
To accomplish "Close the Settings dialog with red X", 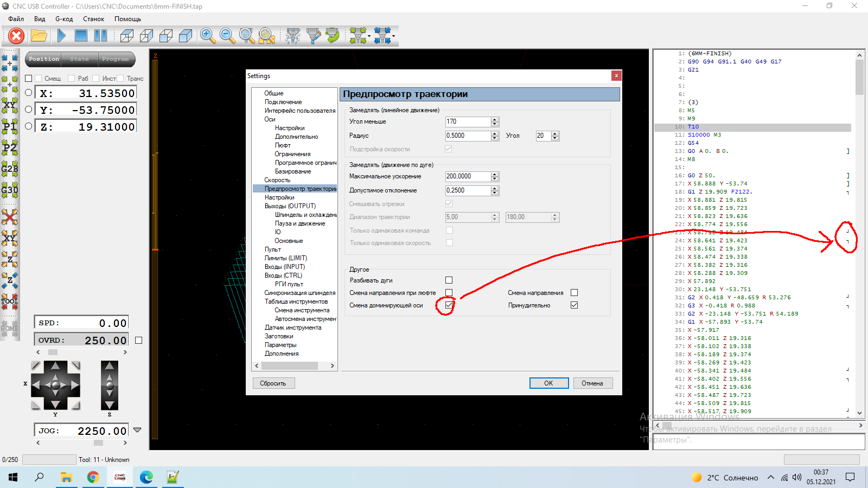I will 616,76.
